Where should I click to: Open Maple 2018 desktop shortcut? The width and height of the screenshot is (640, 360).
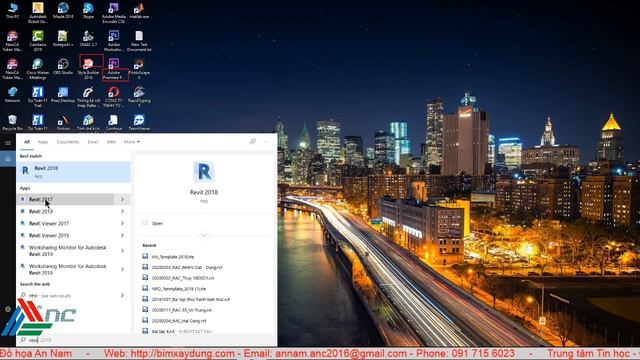(x=63, y=11)
